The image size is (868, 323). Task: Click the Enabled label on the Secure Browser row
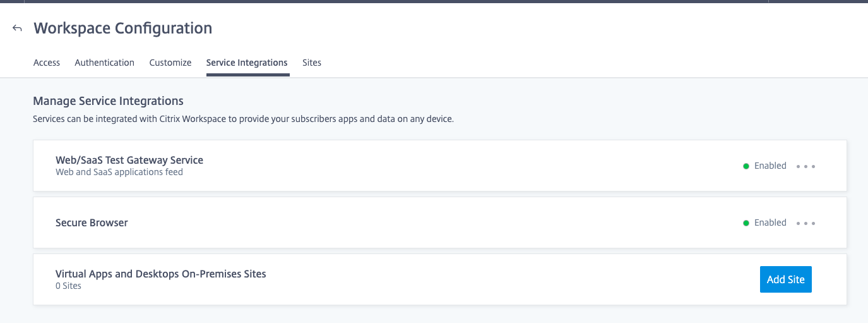pyautogui.click(x=770, y=222)
